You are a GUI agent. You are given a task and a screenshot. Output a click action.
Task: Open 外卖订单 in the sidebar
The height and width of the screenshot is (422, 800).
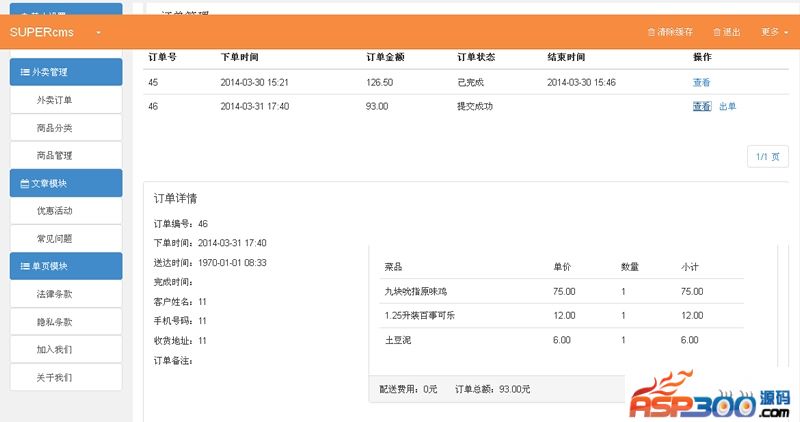point(54,100)
